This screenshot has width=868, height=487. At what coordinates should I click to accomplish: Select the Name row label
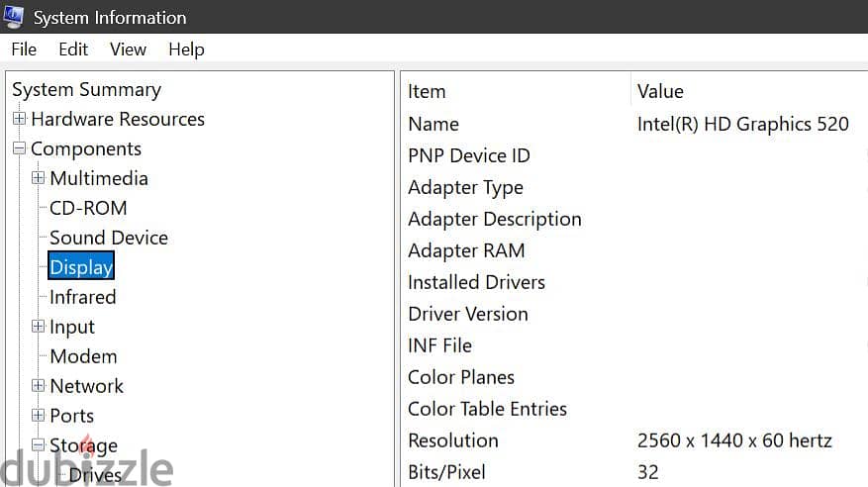click(434, 124)
